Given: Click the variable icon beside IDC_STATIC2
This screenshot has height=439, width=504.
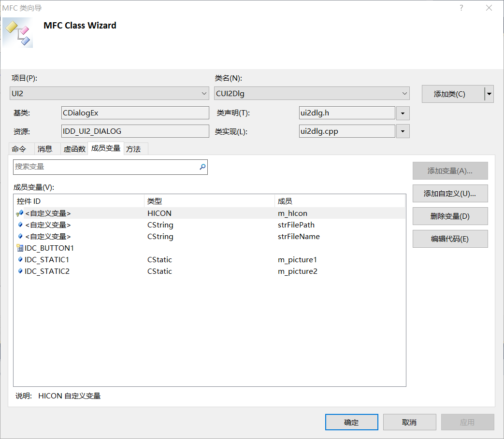Looking at the screenshot, I should click(20, 271).
